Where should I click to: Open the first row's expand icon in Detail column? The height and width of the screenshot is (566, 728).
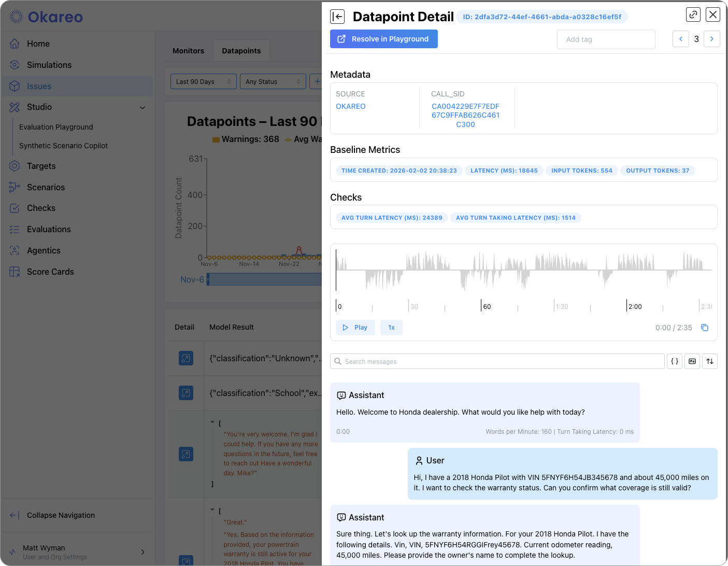pos(186,358)
